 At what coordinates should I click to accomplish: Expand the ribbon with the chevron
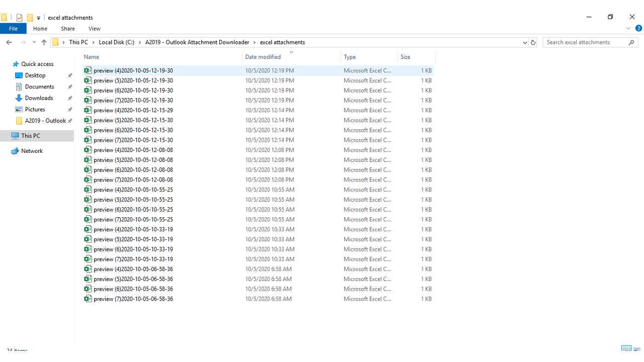628,29
